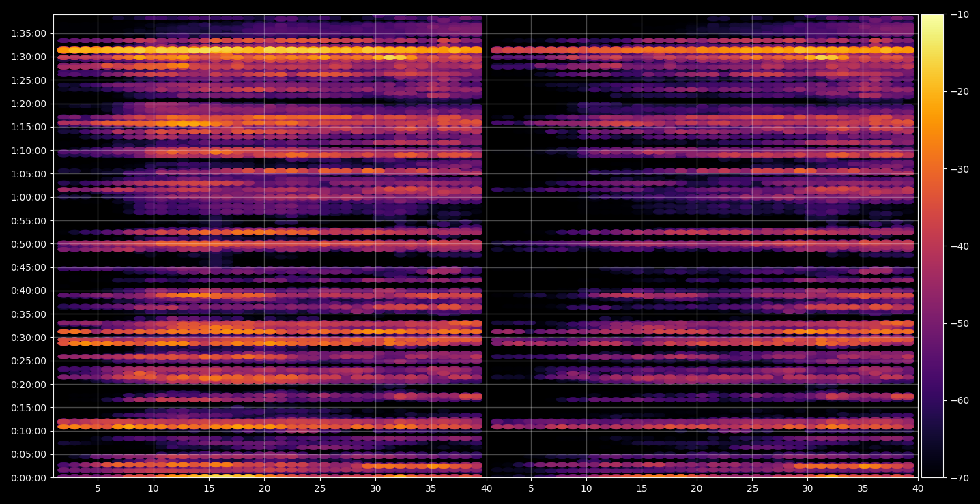Viewport: 980px width, 504px height.
Task: Click the 0:35:00 y-axis tick label
Action: pyautogui.click(x=29, y=314)
